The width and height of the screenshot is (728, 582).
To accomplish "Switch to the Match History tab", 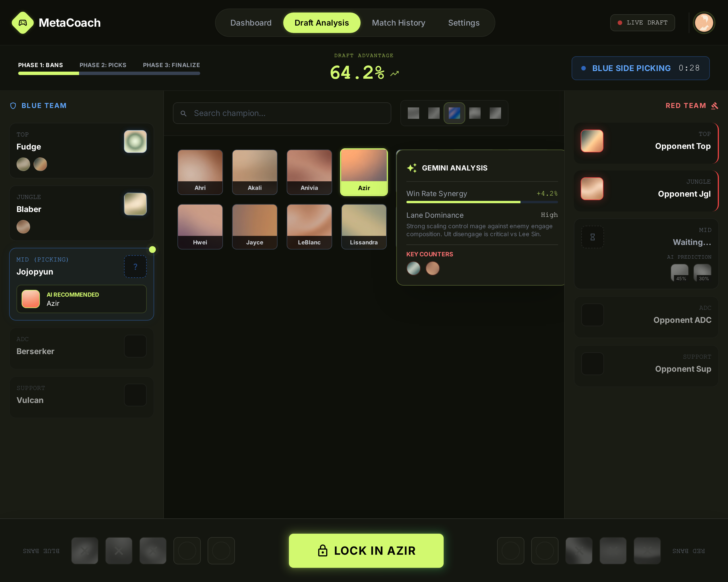I will 398,23.
